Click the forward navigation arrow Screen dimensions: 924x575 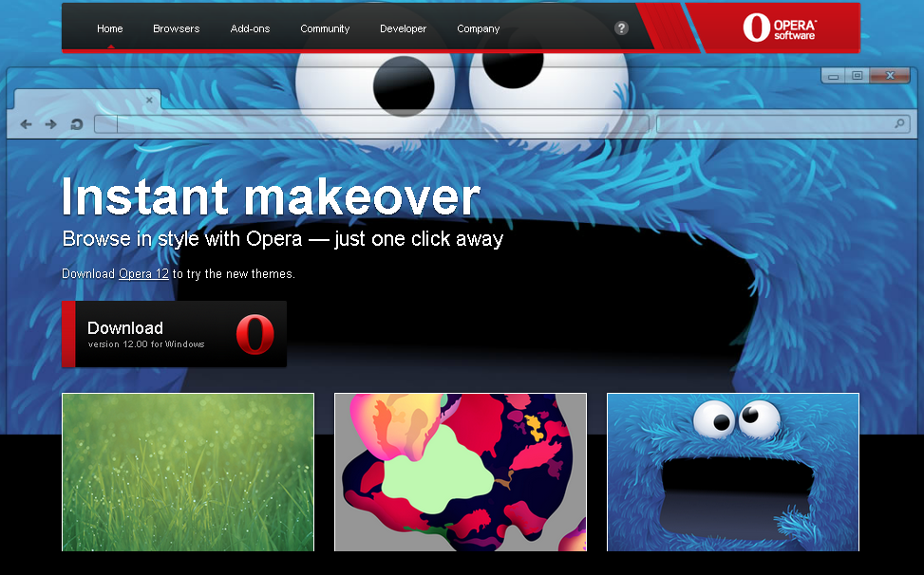coord(49,123)
